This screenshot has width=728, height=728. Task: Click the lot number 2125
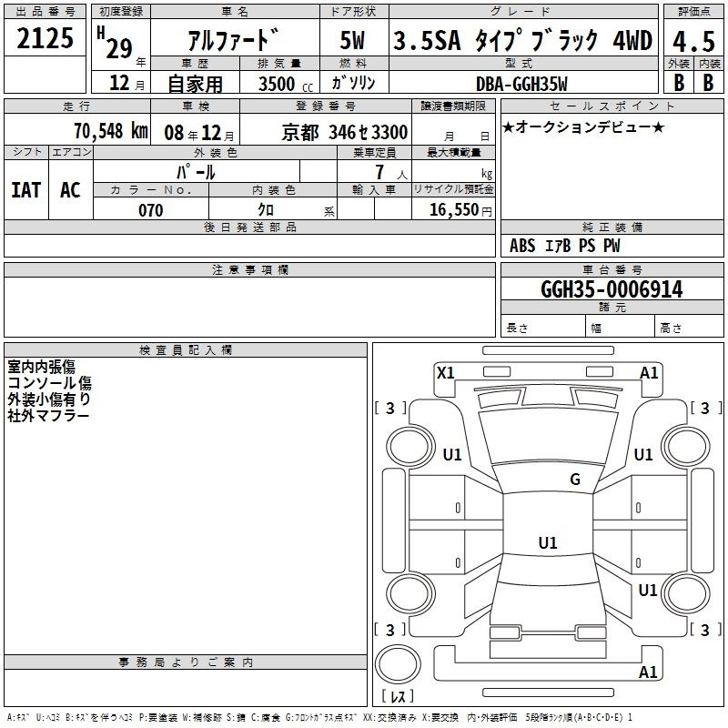click(x=45, y=38)
